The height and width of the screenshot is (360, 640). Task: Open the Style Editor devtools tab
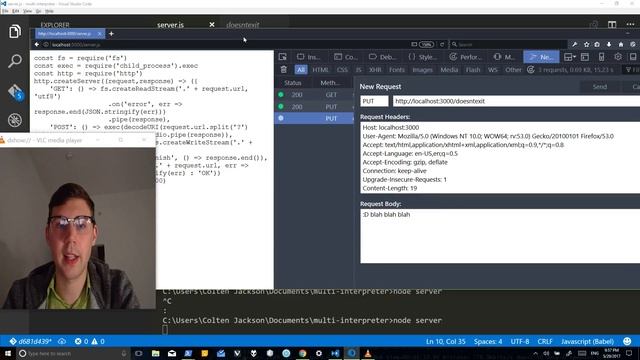422,57
